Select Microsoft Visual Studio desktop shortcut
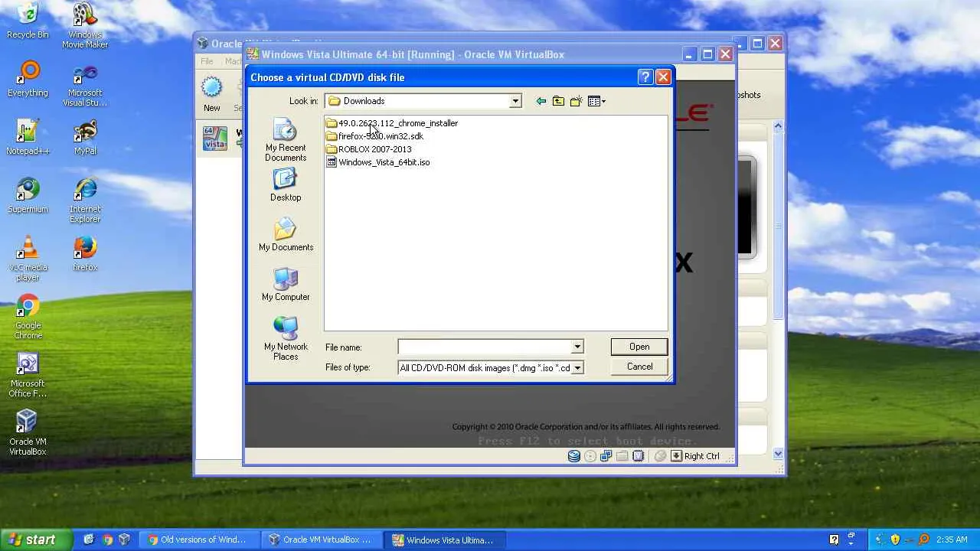Viewport: 980px width, 551px height. coord(85,86)
